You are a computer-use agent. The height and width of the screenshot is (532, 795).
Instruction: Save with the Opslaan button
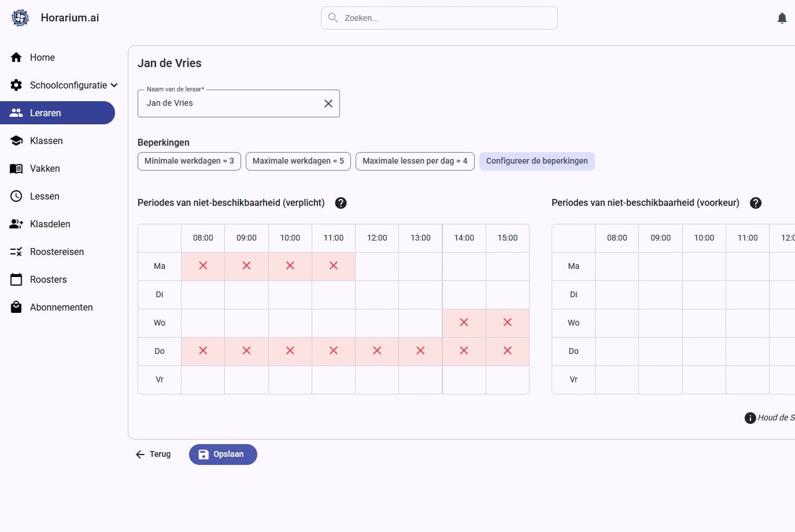[223, 454]
